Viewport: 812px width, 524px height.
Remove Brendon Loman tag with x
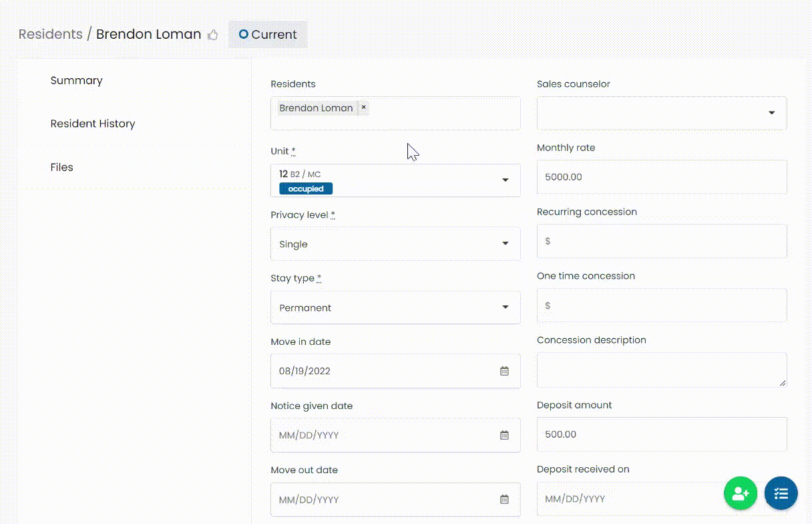pyautogui.click(x=363, y=107)
